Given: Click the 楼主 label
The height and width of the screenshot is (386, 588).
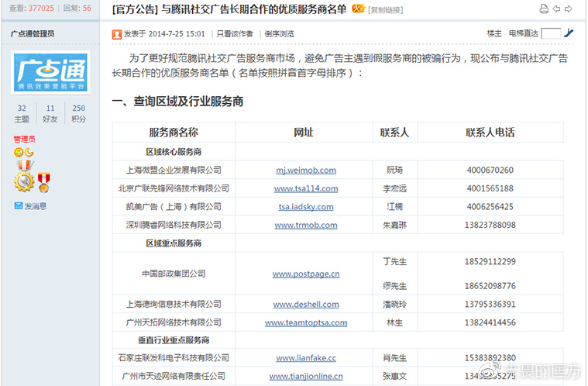Looking at the screenshot, I should tap(494, 33).
